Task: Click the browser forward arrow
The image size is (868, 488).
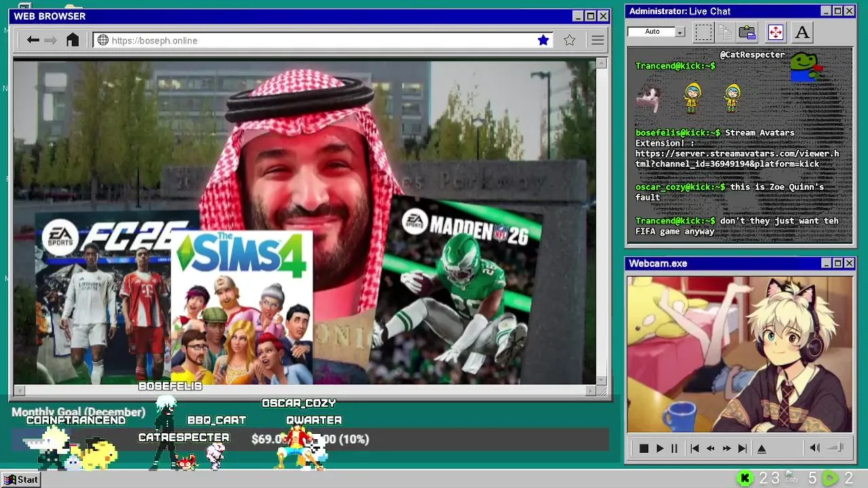Action: 51,40
